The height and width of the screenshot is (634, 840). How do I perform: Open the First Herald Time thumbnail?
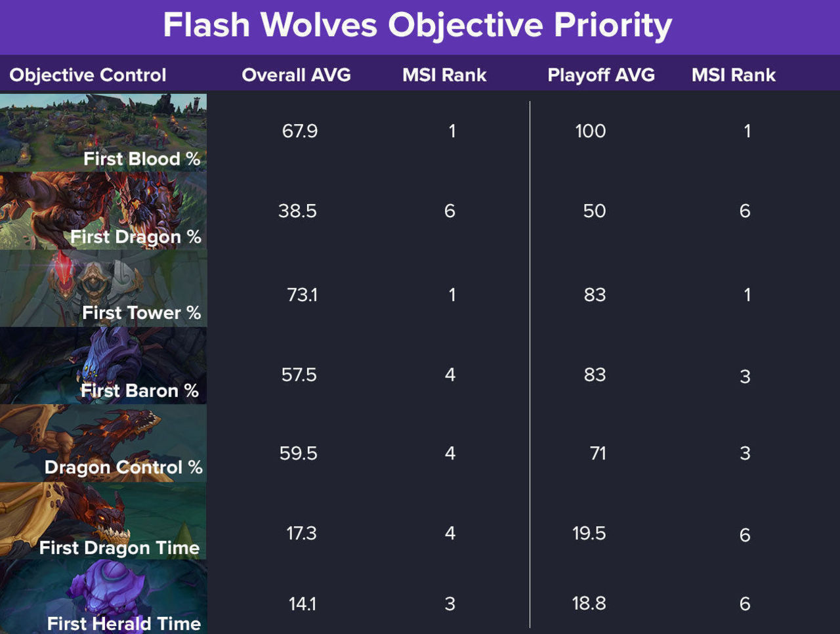point(103,597)
